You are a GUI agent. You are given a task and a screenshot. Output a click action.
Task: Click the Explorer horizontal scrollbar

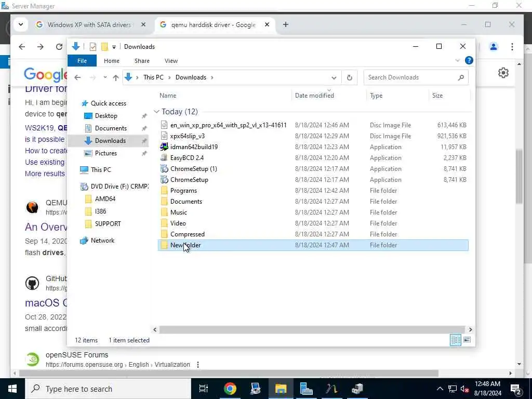pyautogui.click(x=312, y=329)
